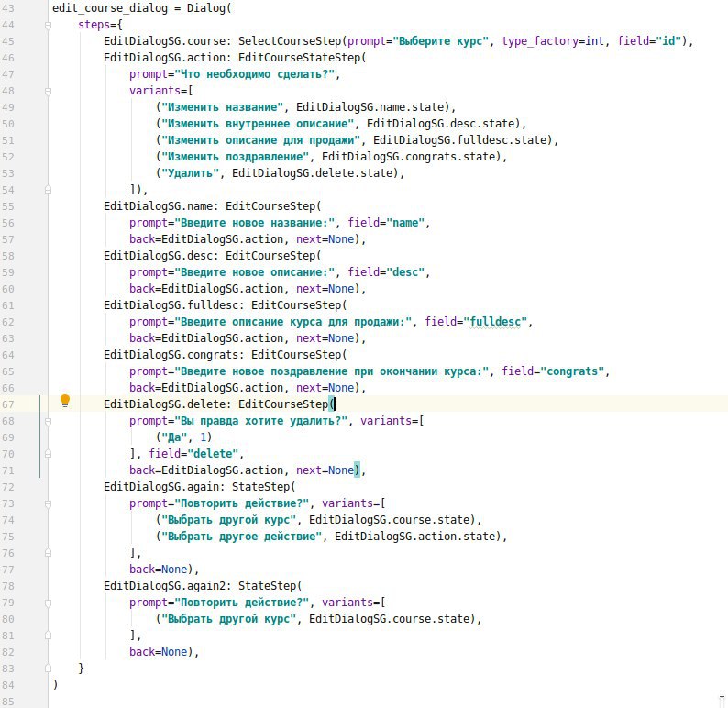This screenshot has height=708, width=728.
Task: Click the "delete" field string on line 70
Action: (x=213, y=454)
